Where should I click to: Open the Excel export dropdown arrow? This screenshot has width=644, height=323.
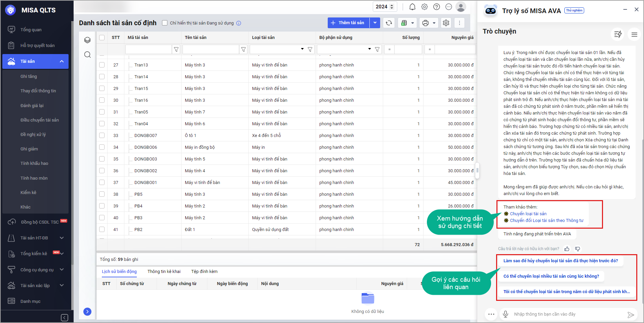pos(413,23)
